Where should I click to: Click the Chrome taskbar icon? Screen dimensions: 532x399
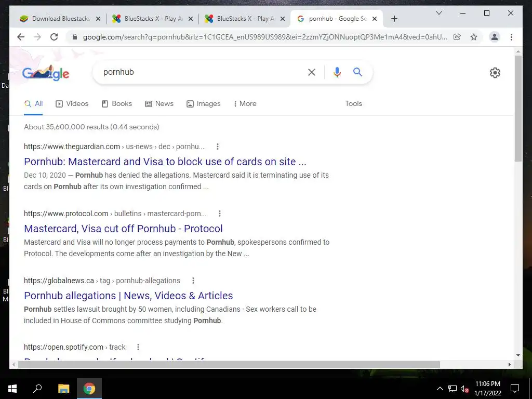(89, 389)
